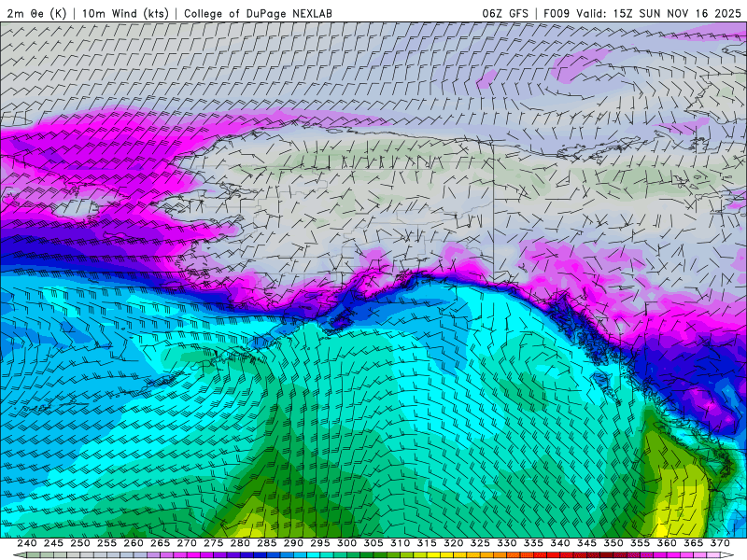
Task: Click the 310 color scale label
Action: point(401,543)
